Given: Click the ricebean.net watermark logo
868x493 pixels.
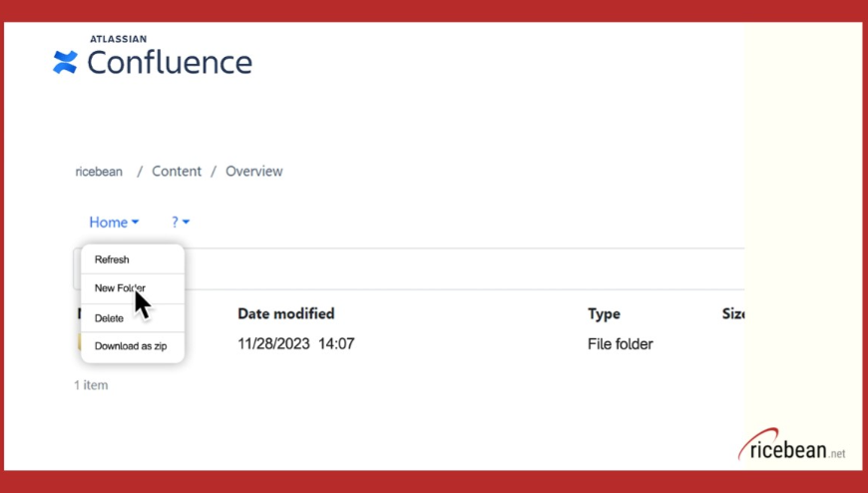Looking at the screenshot, I should 793,448.
